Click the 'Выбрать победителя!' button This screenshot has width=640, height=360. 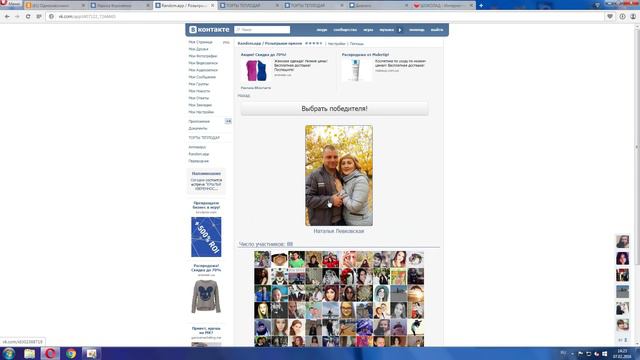[334, 109]
